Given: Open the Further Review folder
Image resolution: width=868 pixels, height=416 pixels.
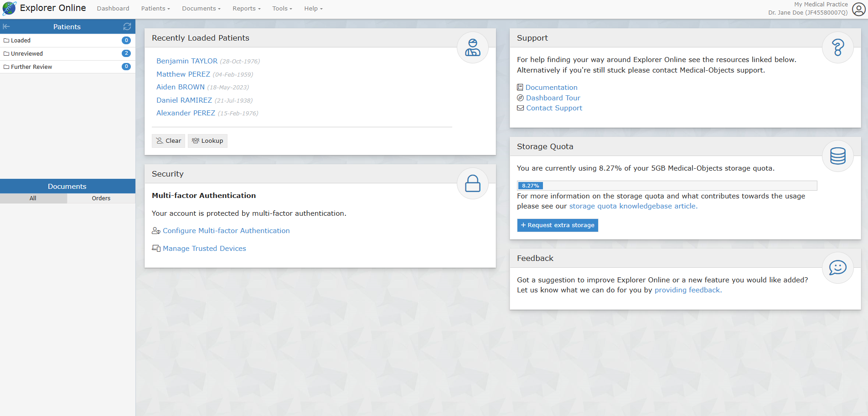Looking at the screenshot, I should pos(31,67).
